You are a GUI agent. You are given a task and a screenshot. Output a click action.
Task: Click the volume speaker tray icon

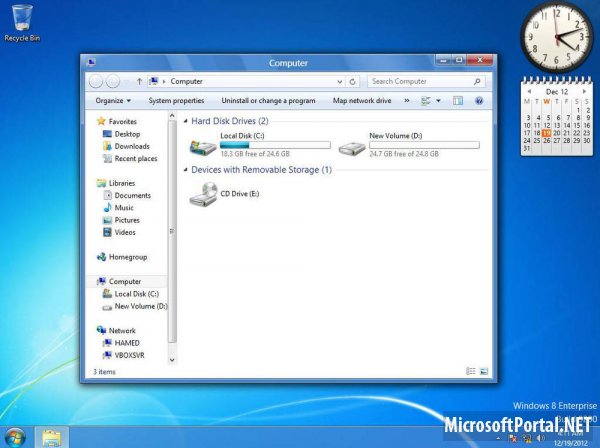[x=540, y=438]
